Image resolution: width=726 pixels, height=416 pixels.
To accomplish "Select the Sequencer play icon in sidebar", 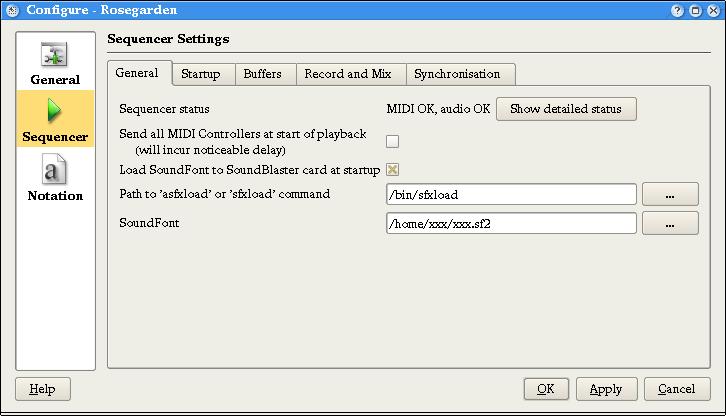I will pos(55,111).
